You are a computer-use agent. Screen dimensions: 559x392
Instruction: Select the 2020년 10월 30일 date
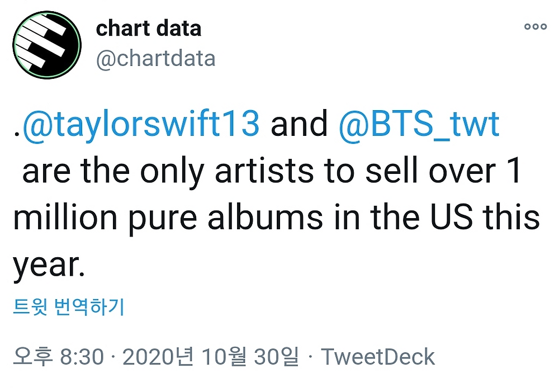(x=210, y=357)
